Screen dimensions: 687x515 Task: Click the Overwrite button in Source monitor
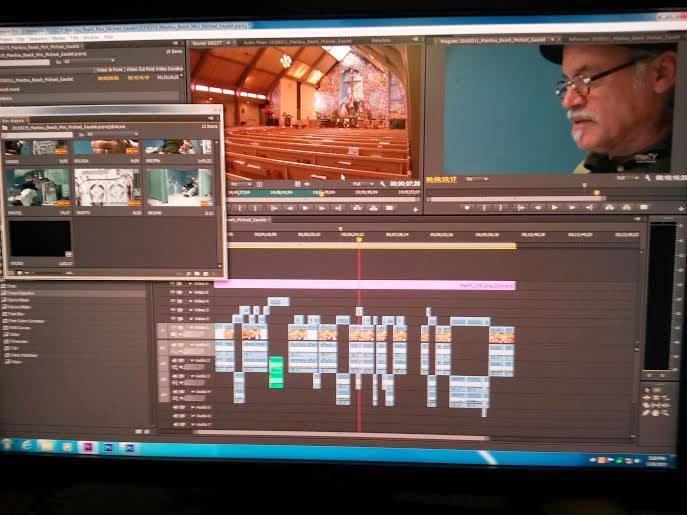[373, 209]
